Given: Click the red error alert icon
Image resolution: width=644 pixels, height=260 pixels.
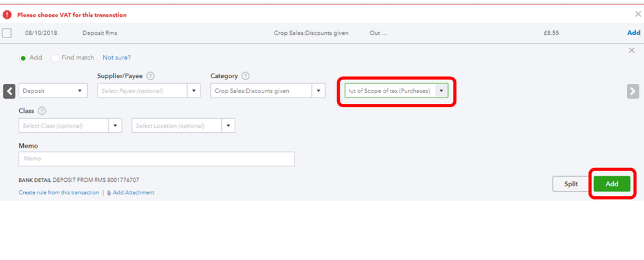Looking at the screenshot, I should [7, 14].
